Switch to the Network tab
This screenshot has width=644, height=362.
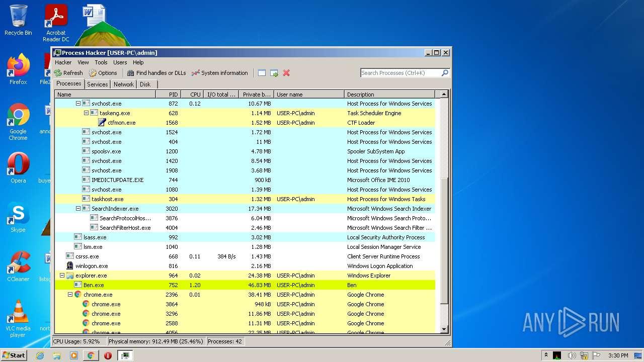tap(124, 84)
